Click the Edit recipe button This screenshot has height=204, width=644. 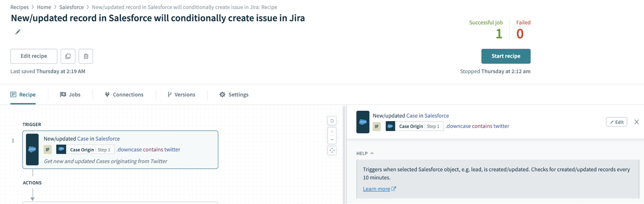tap(34, 56)
